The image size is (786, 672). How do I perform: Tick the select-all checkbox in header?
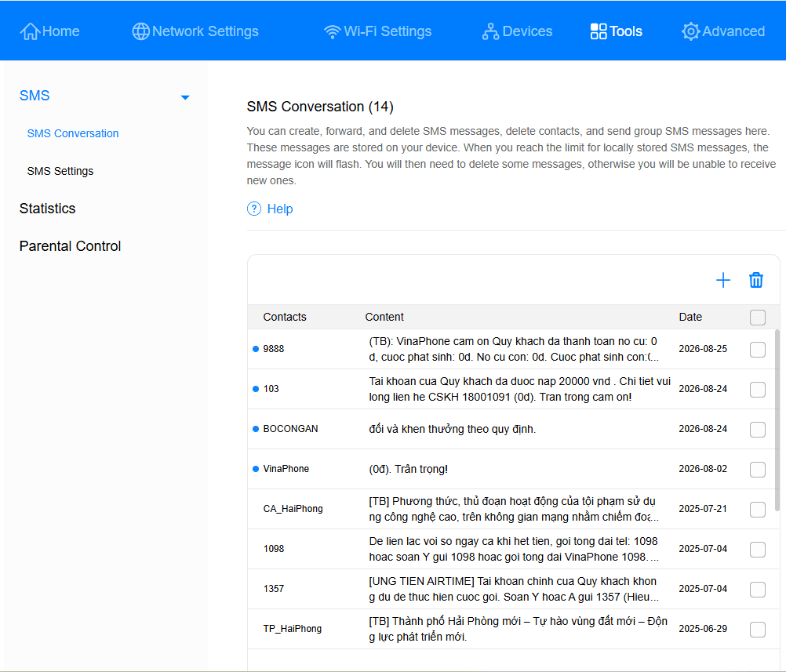pyautogui.click(x=758, y=318)
